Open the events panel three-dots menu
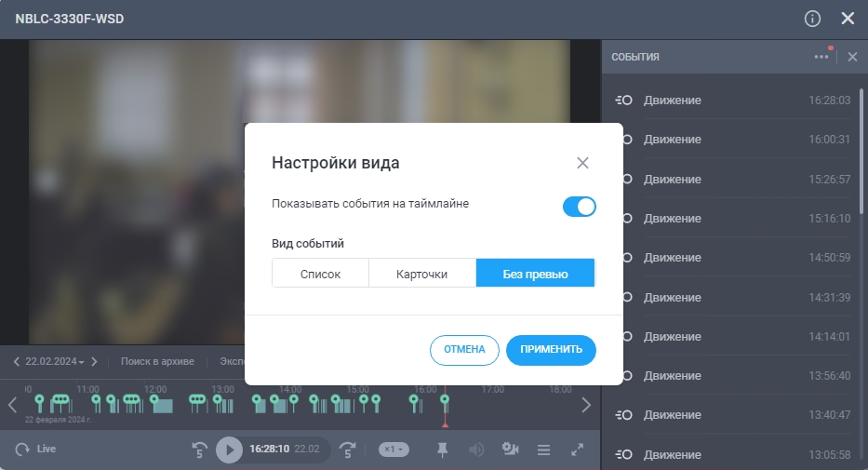Viewport: 868px width, 470px height. coord(821,57)
